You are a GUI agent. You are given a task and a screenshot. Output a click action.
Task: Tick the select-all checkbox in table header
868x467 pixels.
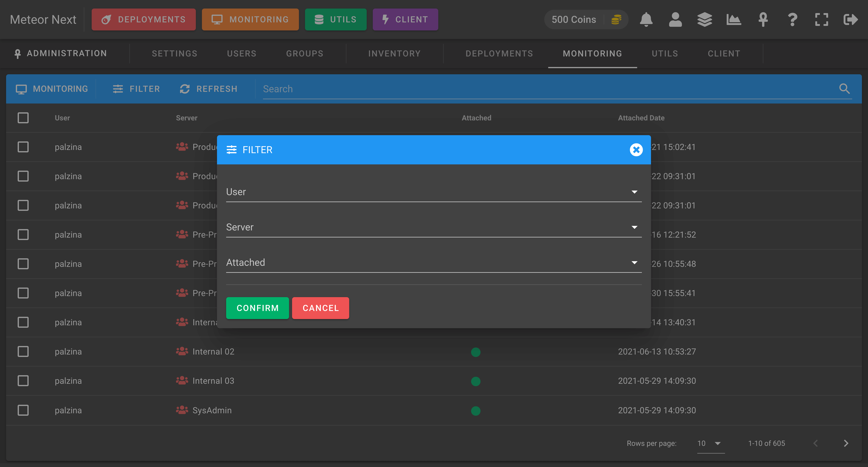point(23,118)
